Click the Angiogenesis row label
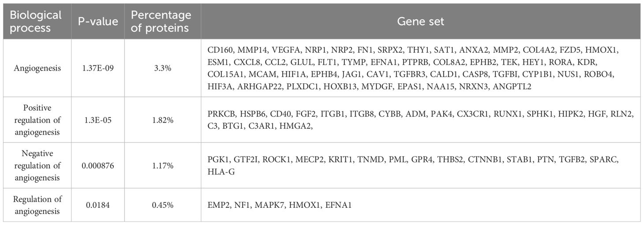 tap(36, 67)
